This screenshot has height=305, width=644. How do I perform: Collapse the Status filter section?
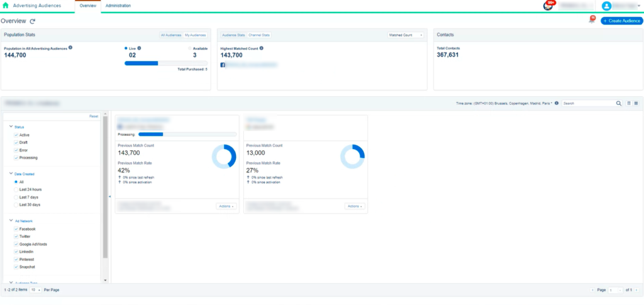[x=11, y=127]
